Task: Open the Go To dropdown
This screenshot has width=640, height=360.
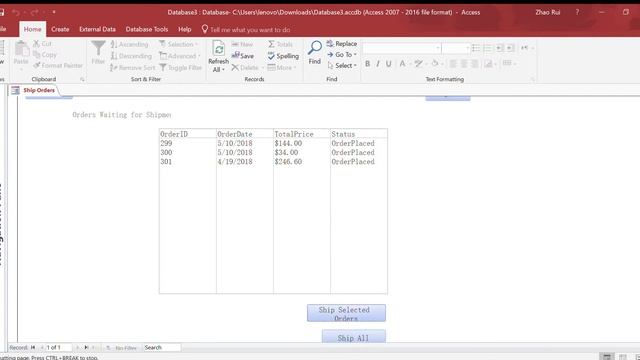Action: [x=342, y=55]
